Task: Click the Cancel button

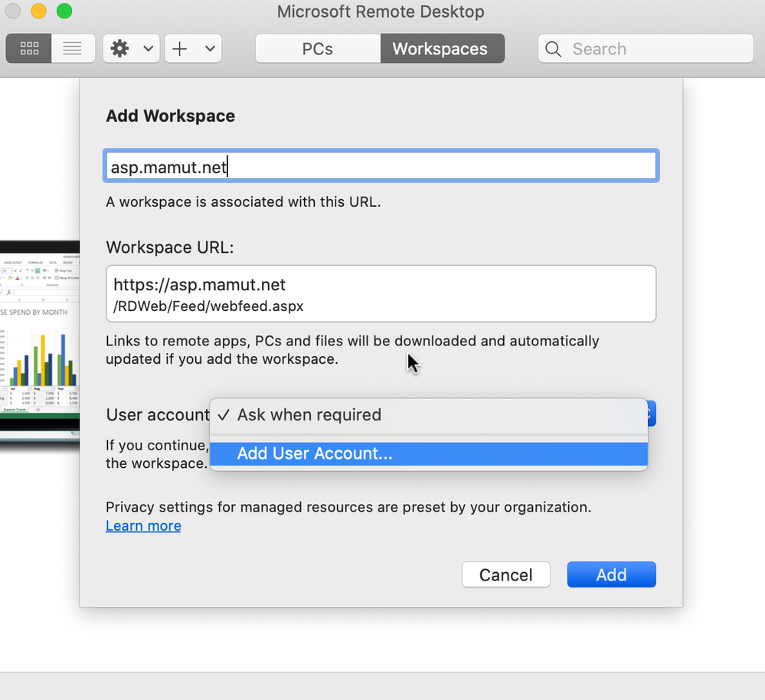Action: 506,574
